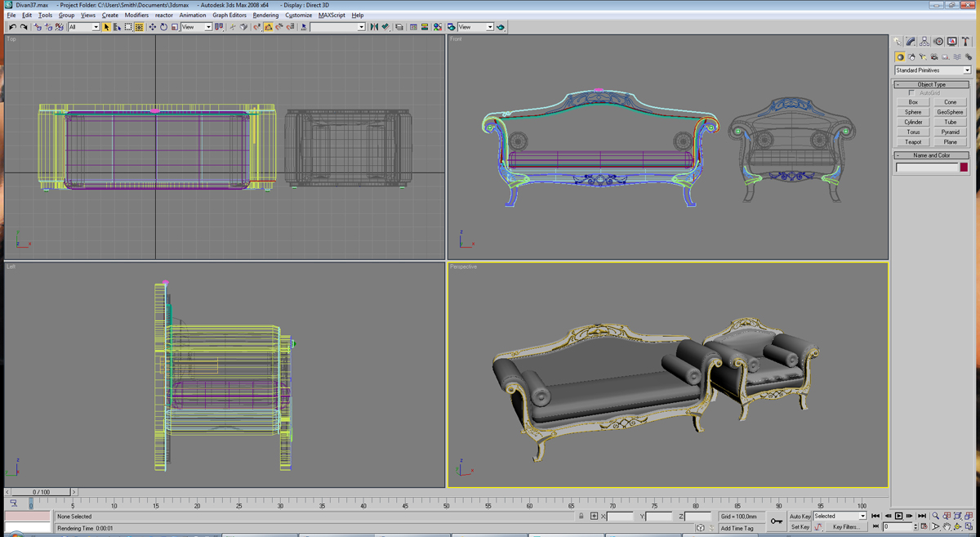Screen dimensions: 980x537
Task: Open the Modify panel tab
Action: click(911, 41)
